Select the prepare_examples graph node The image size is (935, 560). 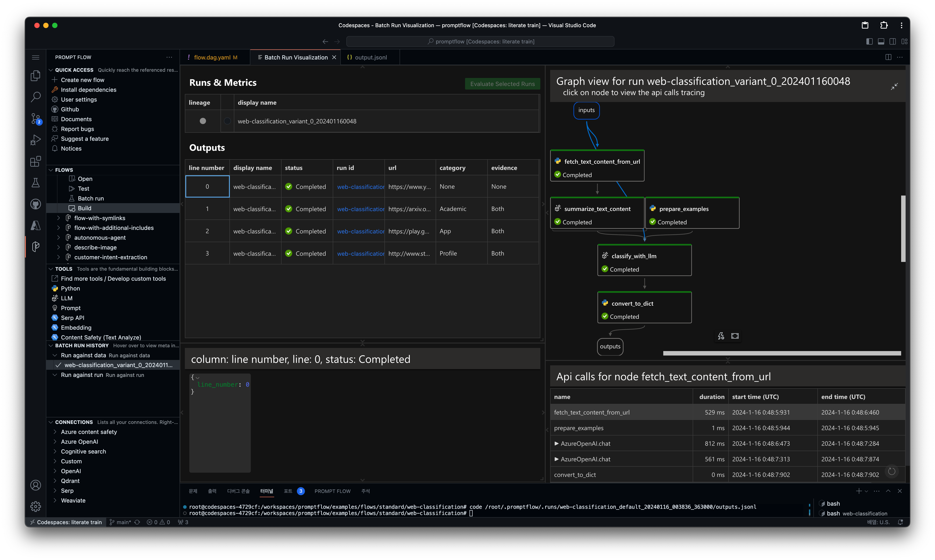(x=692, y=213)
